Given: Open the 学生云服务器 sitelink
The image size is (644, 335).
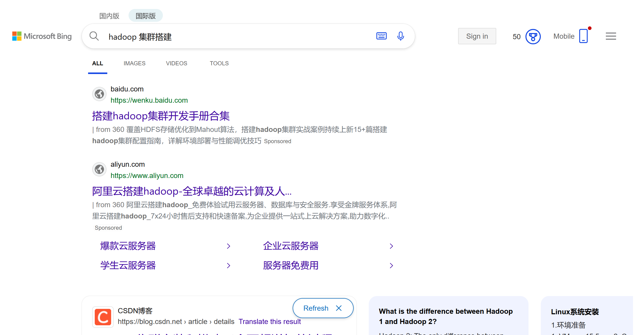Looking at the screenshot, I should click(128, 265).
